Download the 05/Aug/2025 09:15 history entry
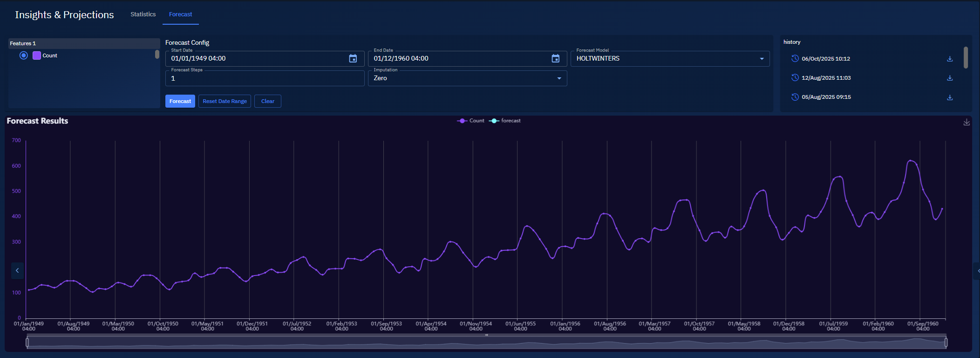 tap(950, 97)
